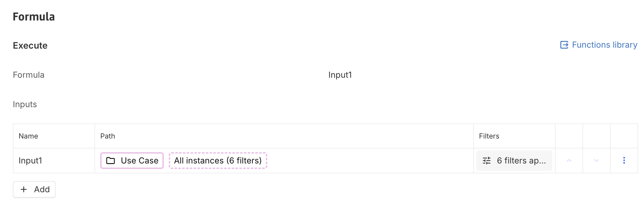Click the Use Case folder icon

111,161
